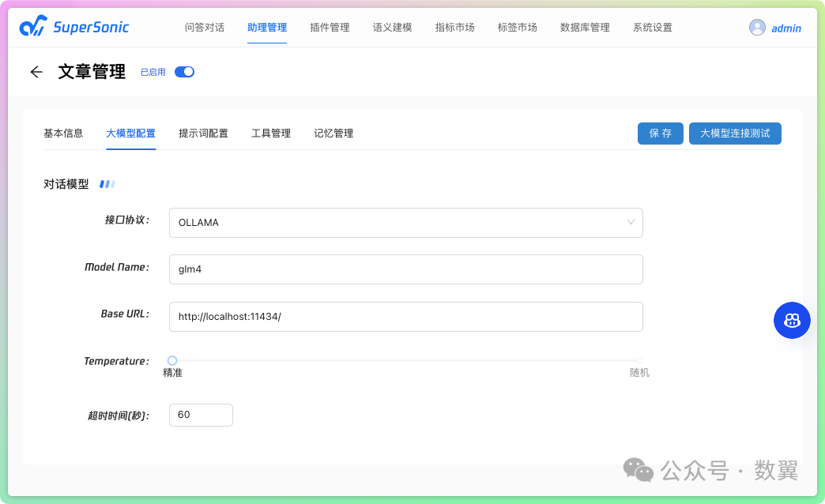Click the admin user avatar icon

click(x=757, y=28)
